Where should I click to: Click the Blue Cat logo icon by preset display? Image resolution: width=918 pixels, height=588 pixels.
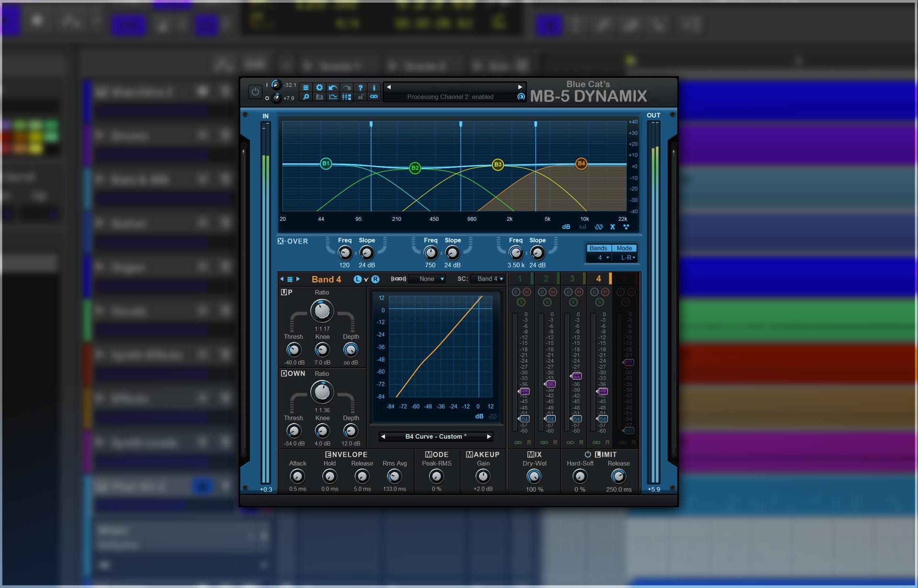pos(521,97)
